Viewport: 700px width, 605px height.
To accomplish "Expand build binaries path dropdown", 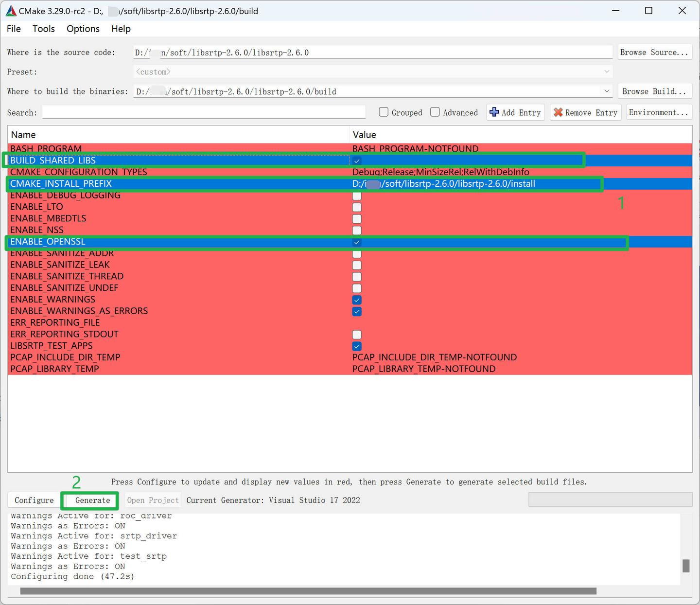I will pyautogui.click(x=606, y=91).
